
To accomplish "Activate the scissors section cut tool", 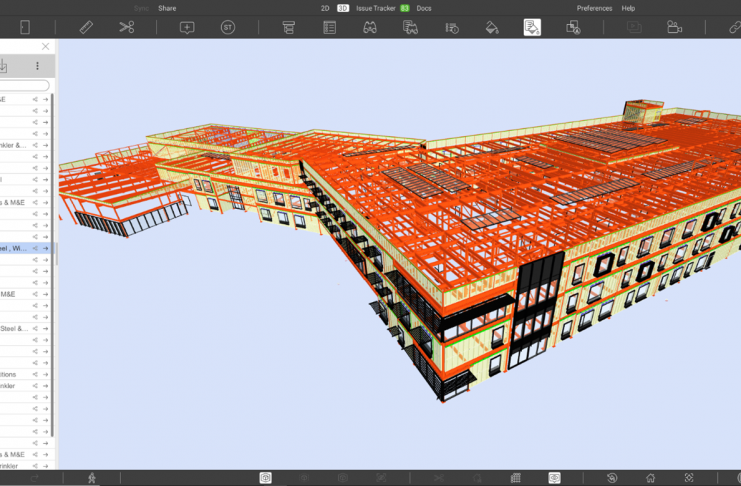I will pyautogui.click(x=126, y=27).
